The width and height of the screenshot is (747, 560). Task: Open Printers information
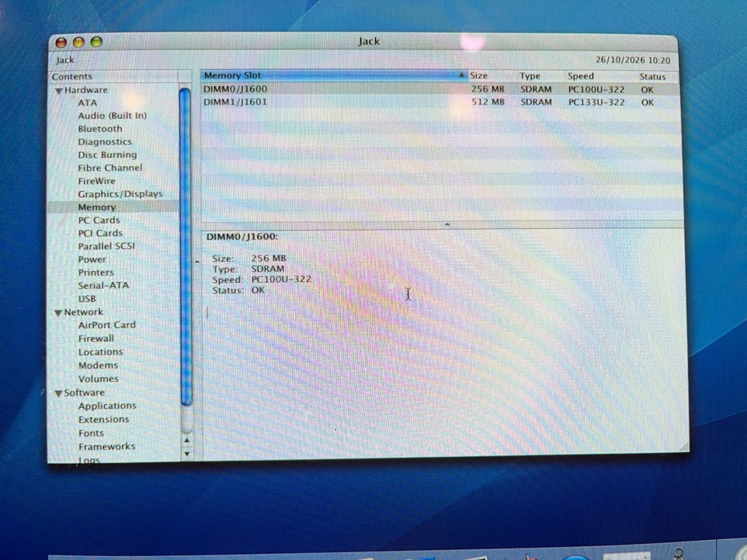pyautogui.click(x=96, y=273)
